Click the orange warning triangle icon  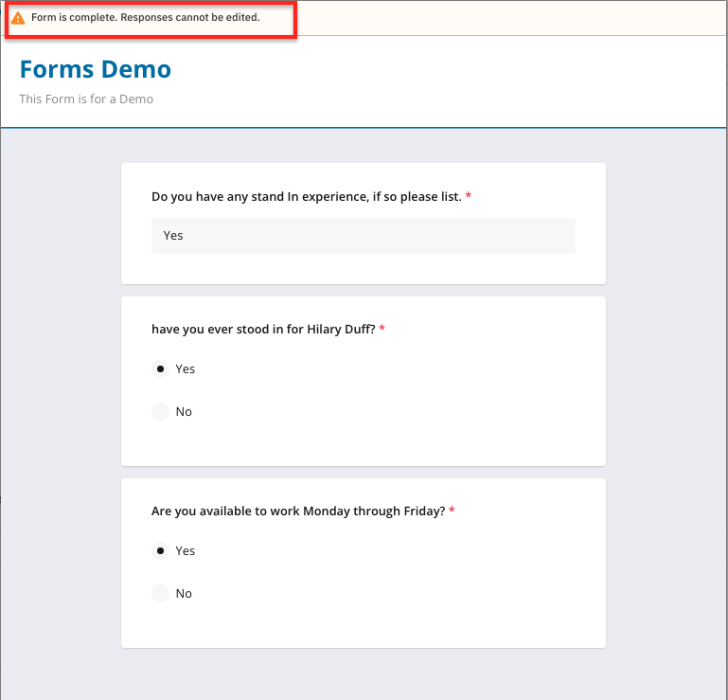pos(18,18)
